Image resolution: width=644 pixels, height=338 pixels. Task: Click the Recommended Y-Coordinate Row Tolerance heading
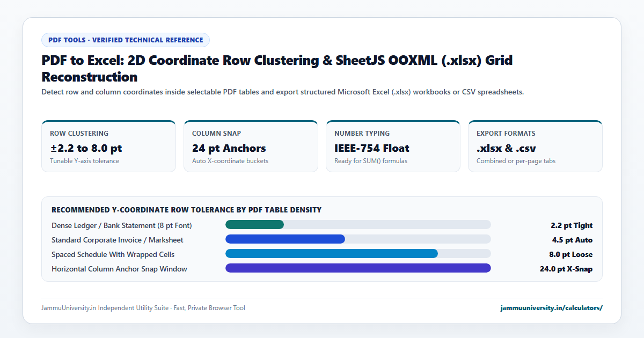186,210
